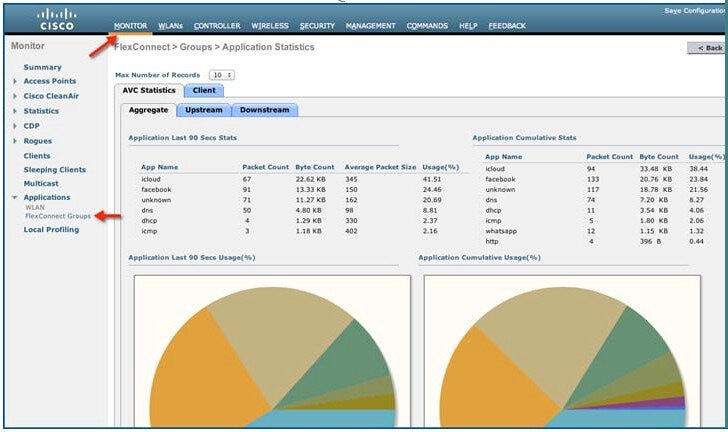The width and height of the screenshot is (728, 432).
Task: Open the SECURITY menu
Action: tap(317, 26)
